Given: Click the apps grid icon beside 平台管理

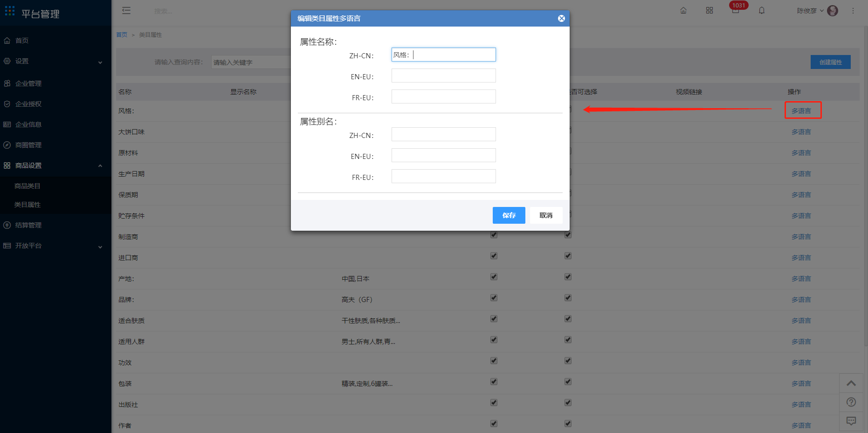Looking at the screenshot, I should [10, 11].
